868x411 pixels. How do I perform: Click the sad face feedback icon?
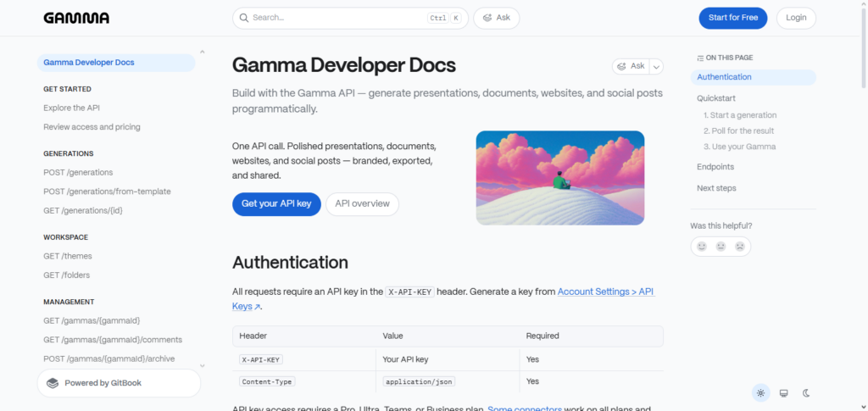pos(739,246)
